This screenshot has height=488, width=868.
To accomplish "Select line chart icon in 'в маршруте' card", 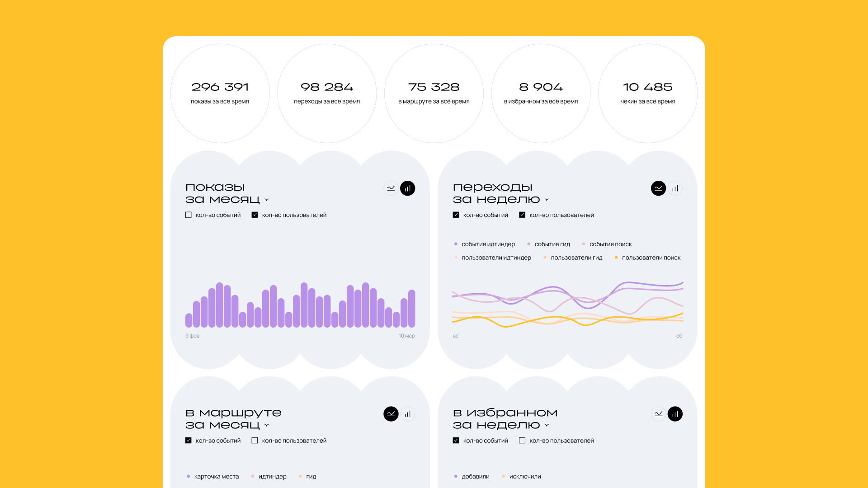I will [x=391, y=414].
